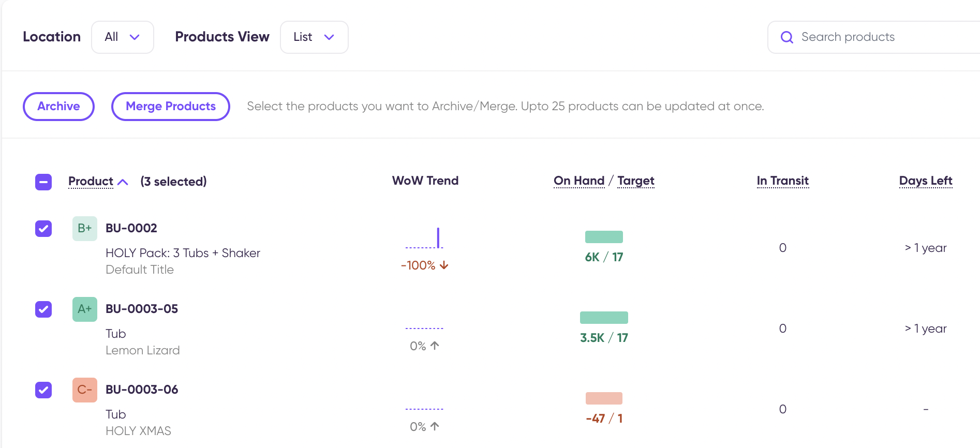Image resolution: width=980 pixels, height=448 pixels.
Task: Click the B+ grade badge for BU-0002
Action: [x=85, y=228]
